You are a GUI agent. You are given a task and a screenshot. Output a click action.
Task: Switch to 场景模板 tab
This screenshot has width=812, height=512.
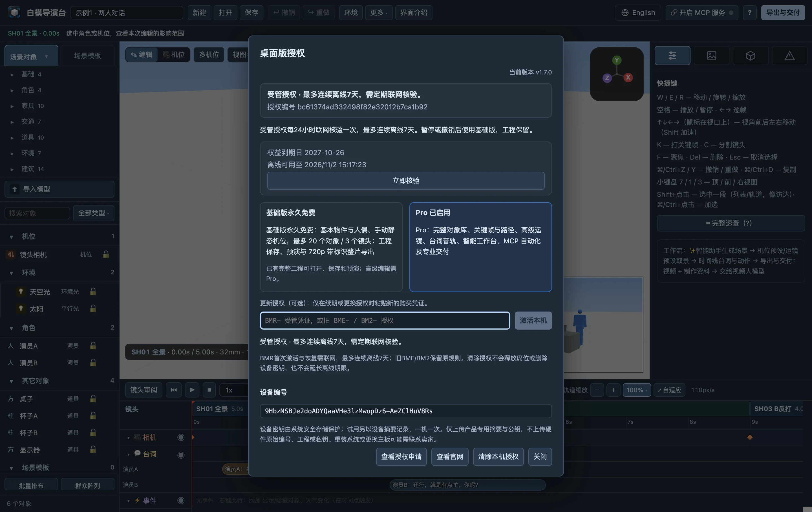tap(87, 56)
